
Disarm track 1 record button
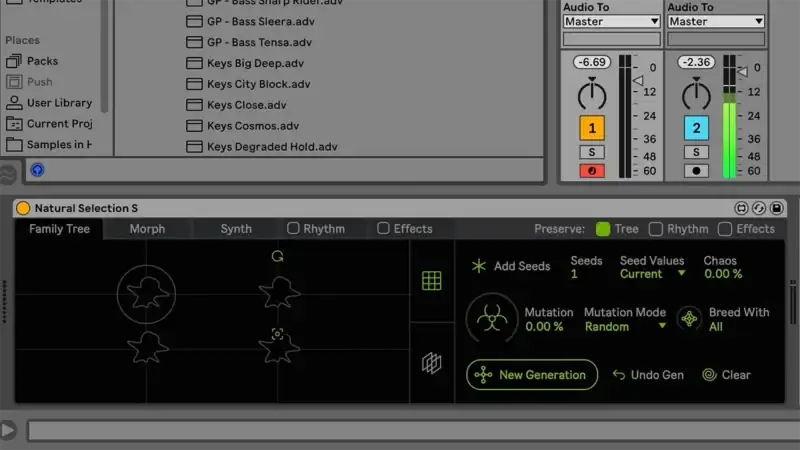point(592,171)
